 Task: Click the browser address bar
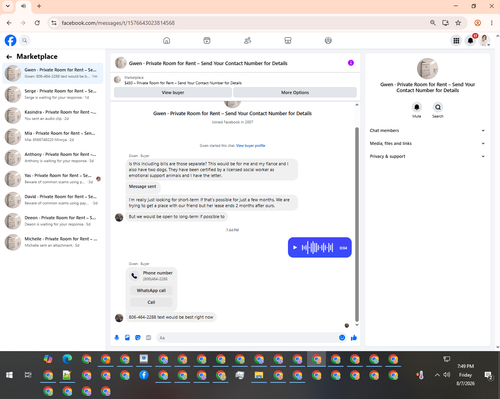pos(240,23)
